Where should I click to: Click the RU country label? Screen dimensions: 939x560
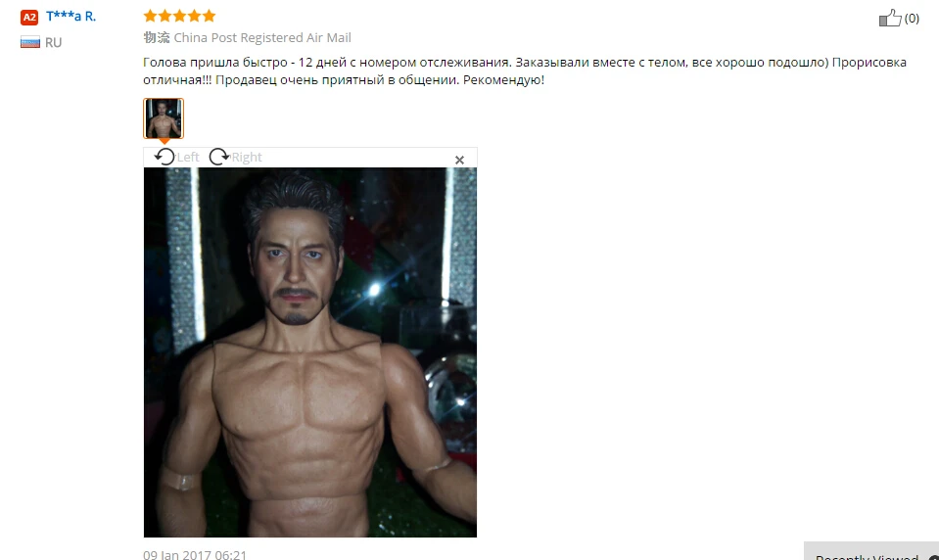pos(53,42)
